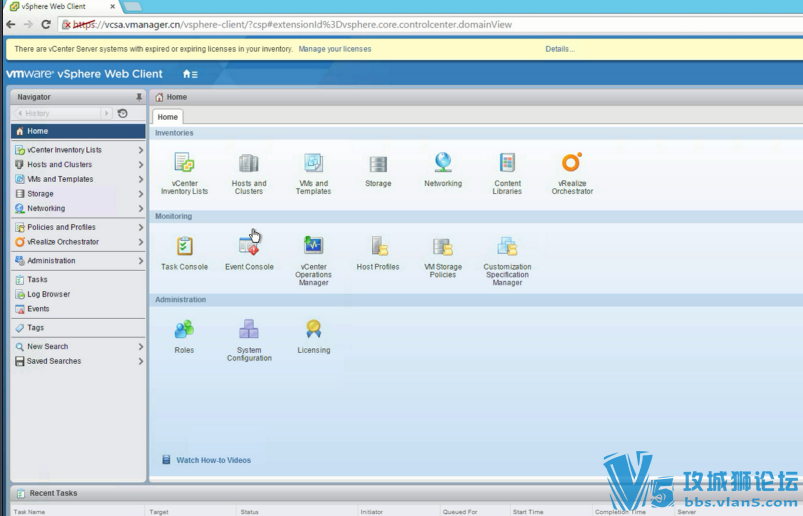Open VMs and Templates icon in Inventories
This screenshot has height=516, width=803.
click(x=313, y=163)
